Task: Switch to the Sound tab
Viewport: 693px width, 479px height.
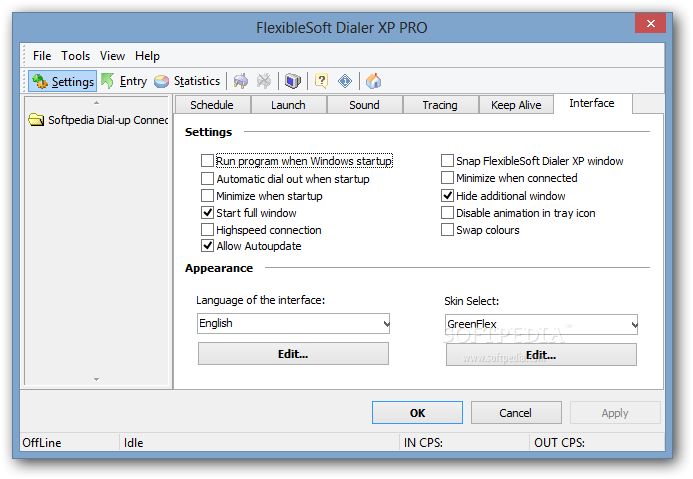Action: pos(364,105)
